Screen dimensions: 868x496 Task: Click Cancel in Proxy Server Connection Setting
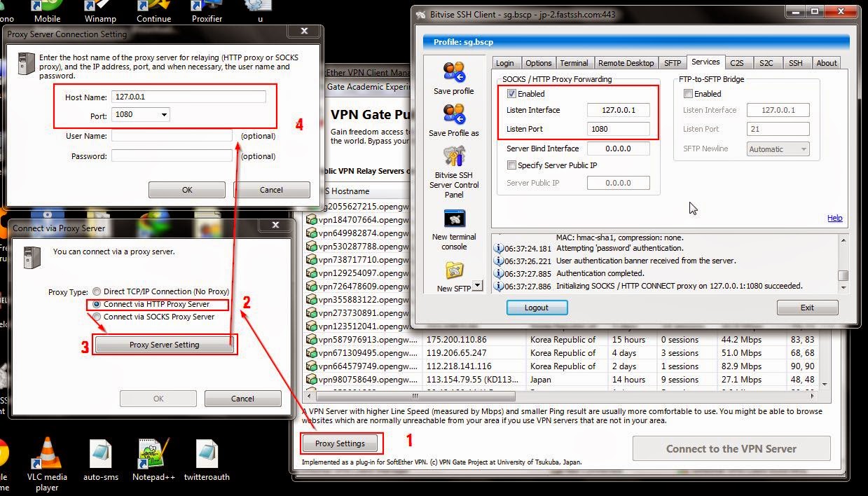271,190
